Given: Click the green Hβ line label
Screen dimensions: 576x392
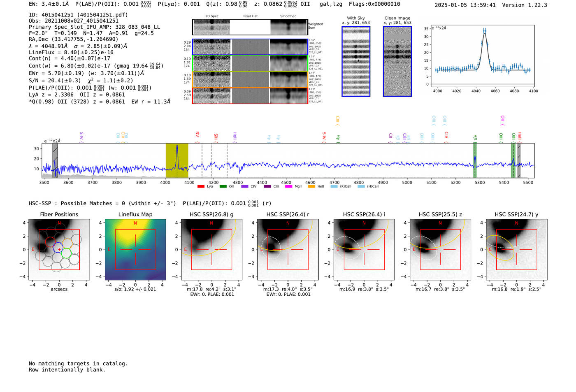Looking at the screenshot, I should pyautogui.click(x=475, y=138).
